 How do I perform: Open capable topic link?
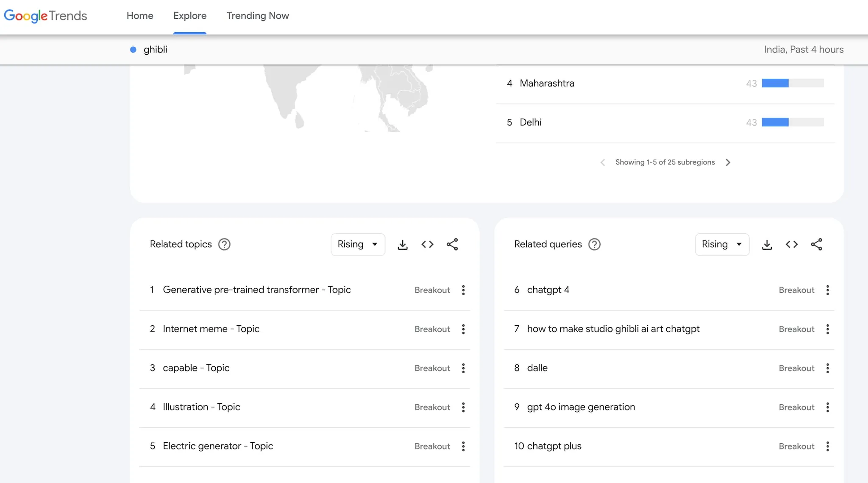[x=196, y=368]
